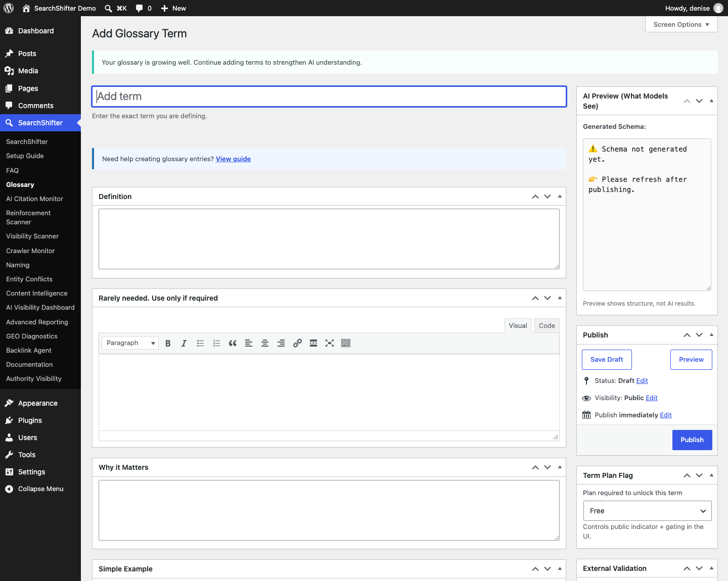Align text right in the editor
728x581 pixels.
[281, 343]
